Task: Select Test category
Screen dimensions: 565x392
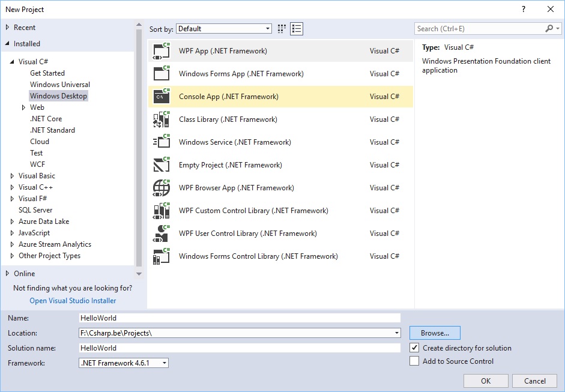Action: click(37, 153)
